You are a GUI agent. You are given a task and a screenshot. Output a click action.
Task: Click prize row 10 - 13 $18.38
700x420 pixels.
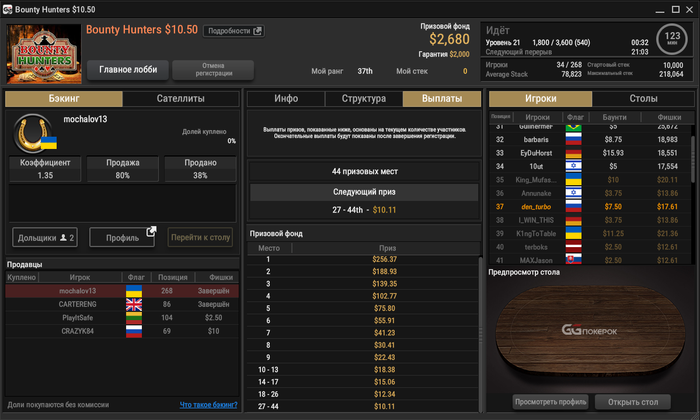click(363, 370)
